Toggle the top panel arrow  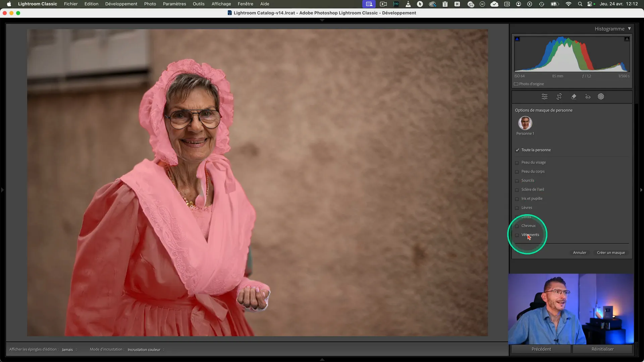pyautogui.click(x=322, y=20)
